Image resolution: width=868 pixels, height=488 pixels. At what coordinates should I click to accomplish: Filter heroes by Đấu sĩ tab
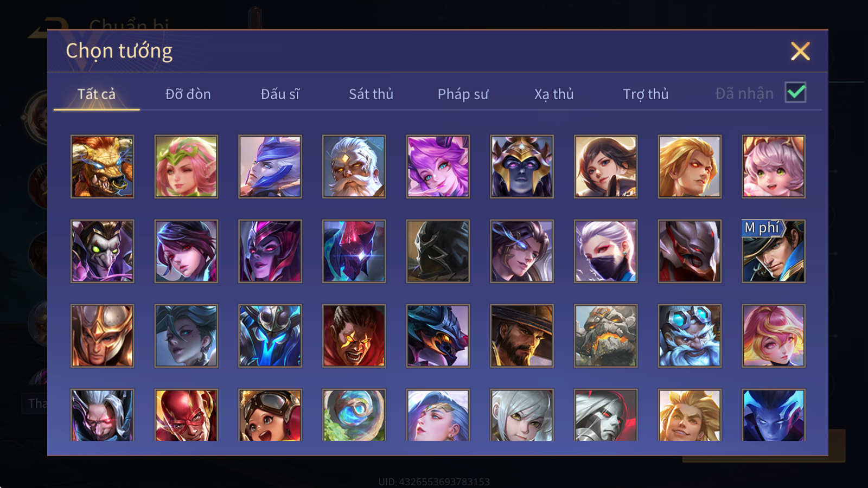pos(280,94)
